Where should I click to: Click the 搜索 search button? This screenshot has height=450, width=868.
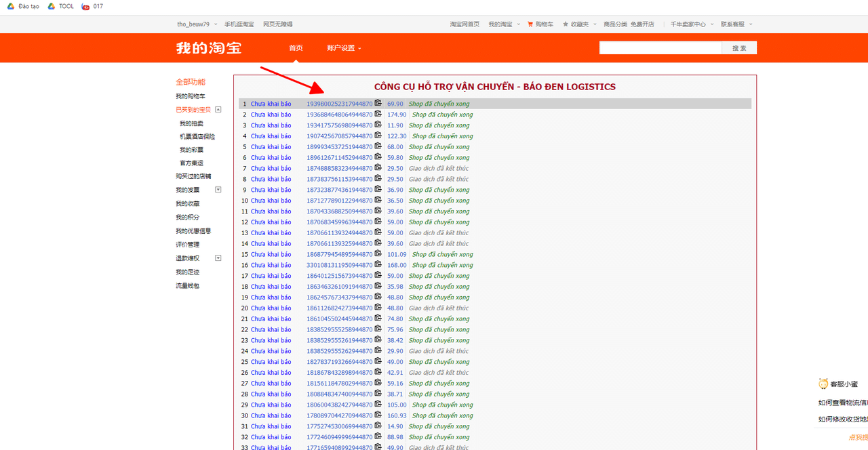739,48
